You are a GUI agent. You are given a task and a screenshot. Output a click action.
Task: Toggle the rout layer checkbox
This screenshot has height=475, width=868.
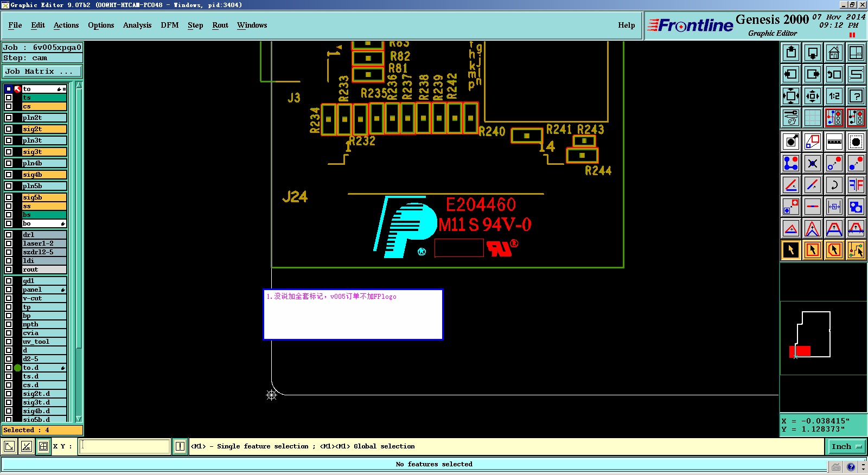tap(9, 269)
